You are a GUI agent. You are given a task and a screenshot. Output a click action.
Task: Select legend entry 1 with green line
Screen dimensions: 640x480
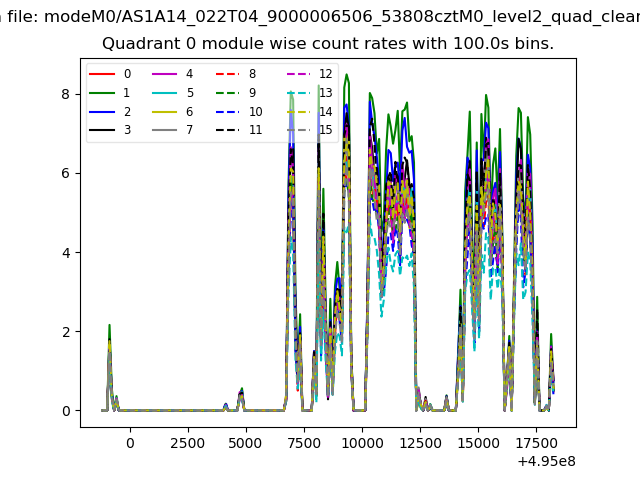click(x=104, y=93)
